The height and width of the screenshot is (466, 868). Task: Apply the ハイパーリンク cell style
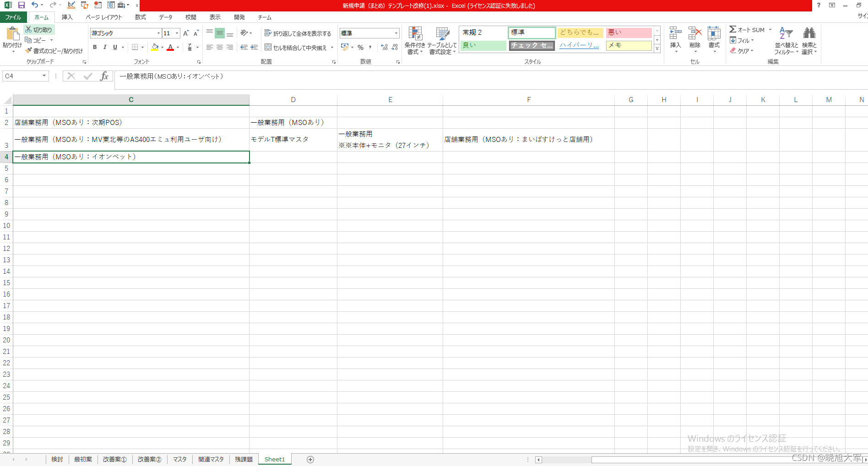tap(578, 45)
